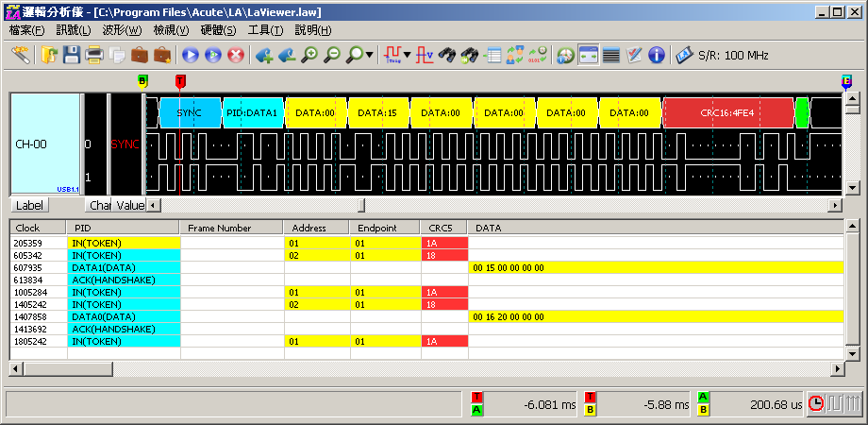
Task: Start capture with blue play button
Action: click(191, 55)
